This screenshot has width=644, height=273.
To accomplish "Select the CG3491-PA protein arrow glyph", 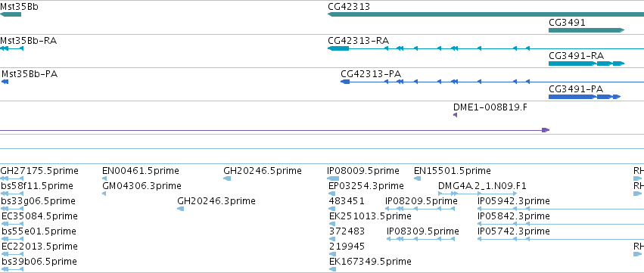I will 584,97.
